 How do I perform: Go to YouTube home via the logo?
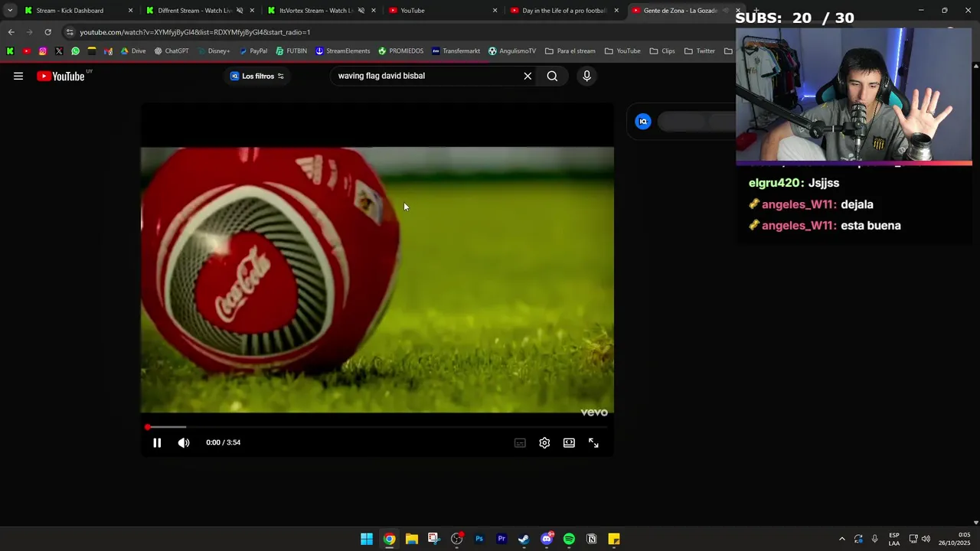pos(60,76)
